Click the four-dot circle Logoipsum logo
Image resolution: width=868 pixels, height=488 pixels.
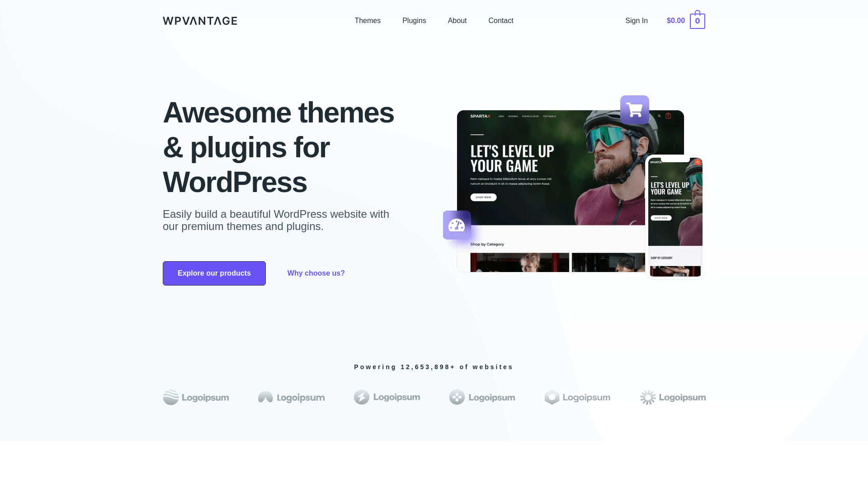pos(482,397)
